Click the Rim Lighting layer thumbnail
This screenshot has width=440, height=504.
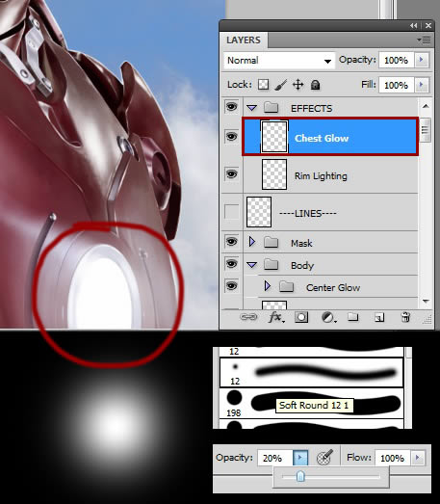coord(274,174)
